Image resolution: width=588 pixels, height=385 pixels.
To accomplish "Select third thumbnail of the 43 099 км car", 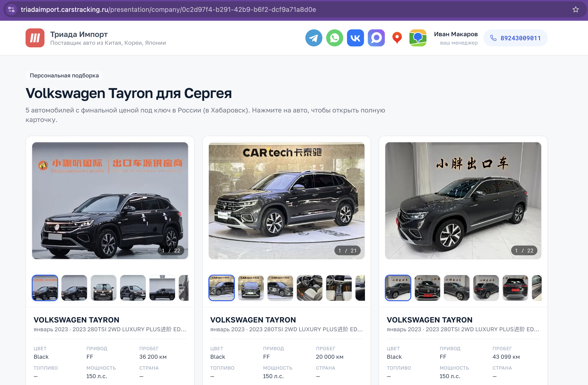I will [x=456, y=288].
